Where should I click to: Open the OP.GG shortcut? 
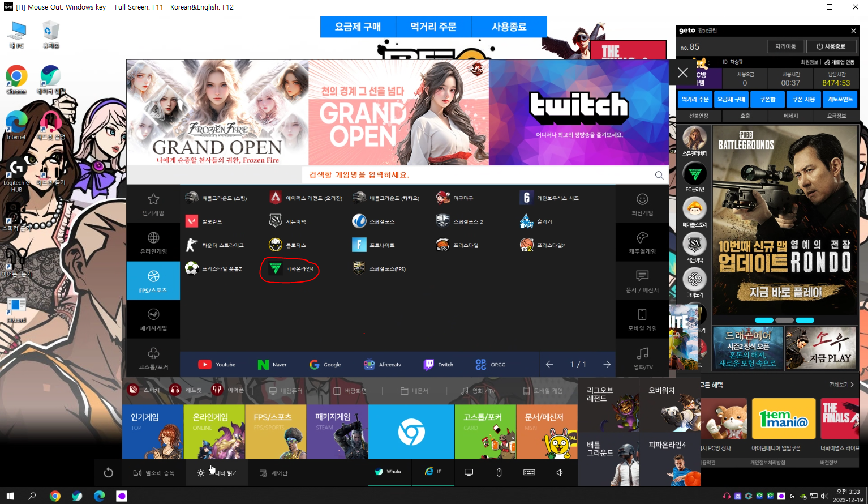491,365
